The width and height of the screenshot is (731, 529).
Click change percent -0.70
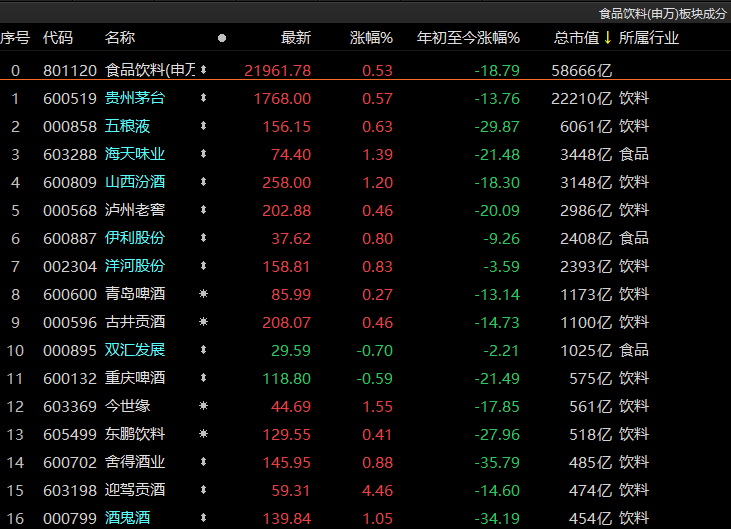click(x=374, y=350)
